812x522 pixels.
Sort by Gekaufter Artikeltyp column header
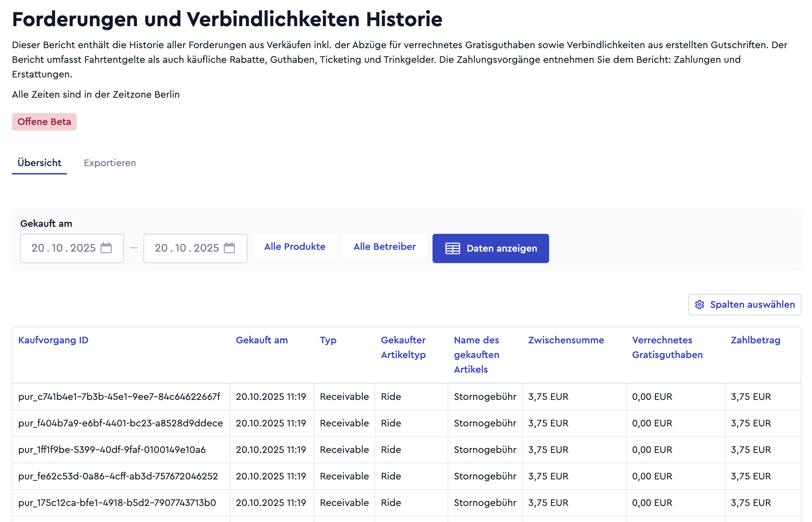point(403,348)
